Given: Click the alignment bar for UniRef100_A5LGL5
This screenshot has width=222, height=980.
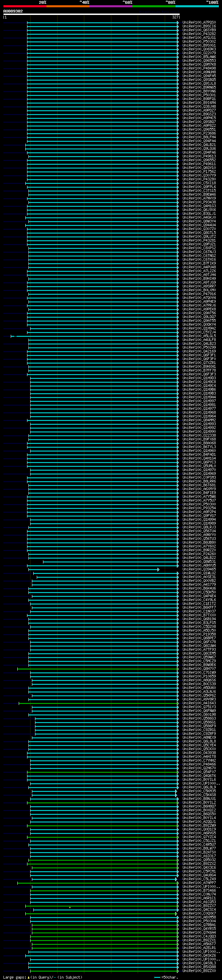Looking at the screenshot, I should click(95, 336).
